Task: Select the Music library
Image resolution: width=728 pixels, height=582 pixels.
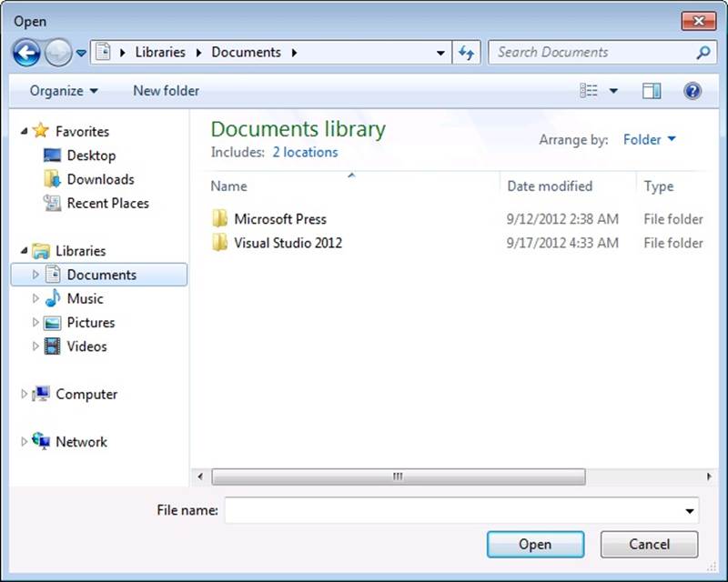Action: tap(85, 298)
